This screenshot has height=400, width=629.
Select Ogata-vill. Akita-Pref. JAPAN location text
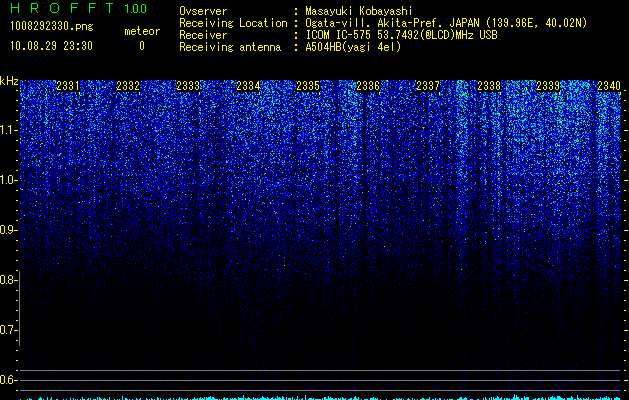446,23
